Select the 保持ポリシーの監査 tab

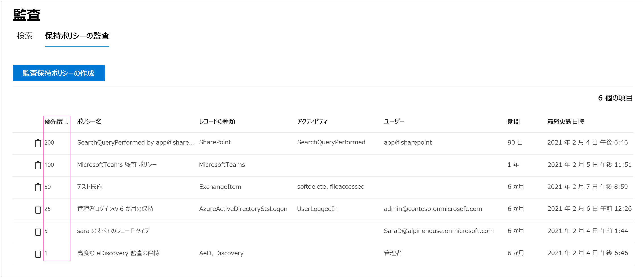tap(77, 36)
